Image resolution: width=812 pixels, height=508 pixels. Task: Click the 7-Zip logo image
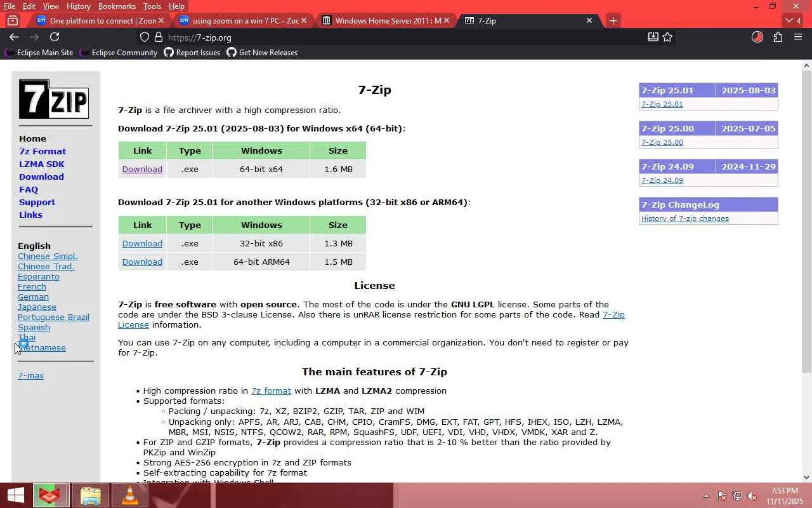(54, 99)
